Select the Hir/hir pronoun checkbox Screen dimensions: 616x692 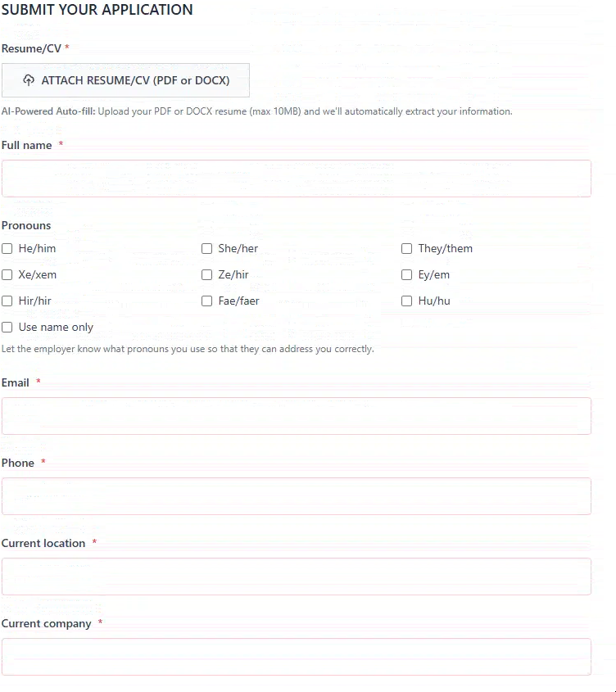pyautogui.click(x=7, y=301)
